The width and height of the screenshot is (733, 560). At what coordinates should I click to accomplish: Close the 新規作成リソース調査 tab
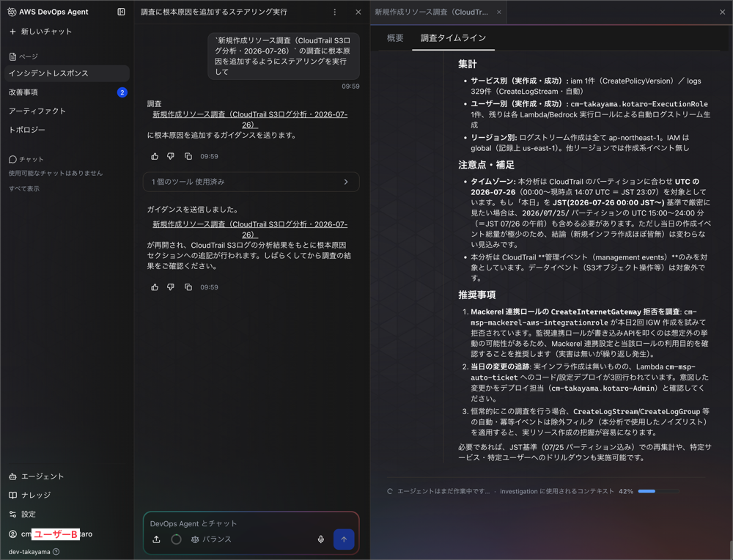tap(498, 12)
